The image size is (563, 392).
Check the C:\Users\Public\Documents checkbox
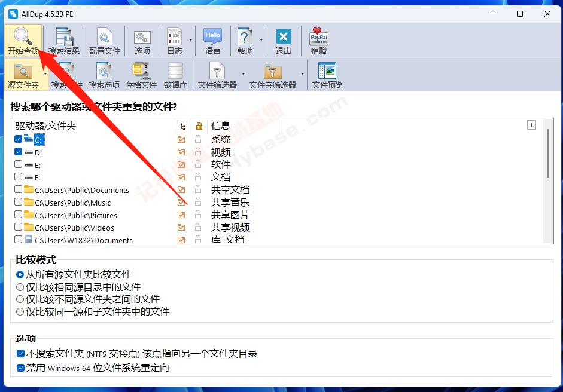19,189
